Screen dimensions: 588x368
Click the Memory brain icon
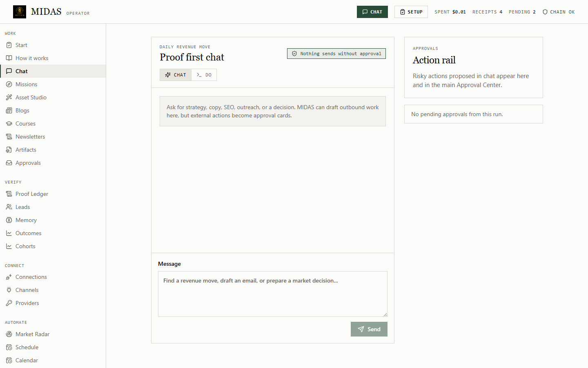pyautogui.click(x=9, y=220)
